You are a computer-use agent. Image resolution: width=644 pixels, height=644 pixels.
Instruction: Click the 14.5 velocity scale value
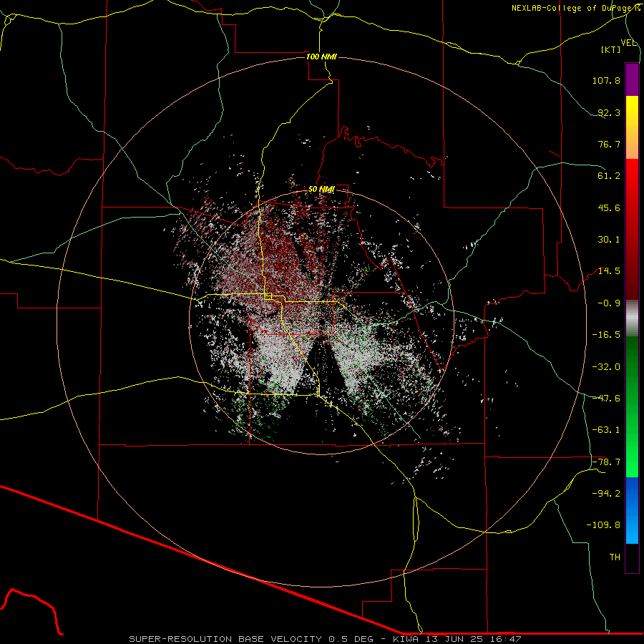(609, 271)
